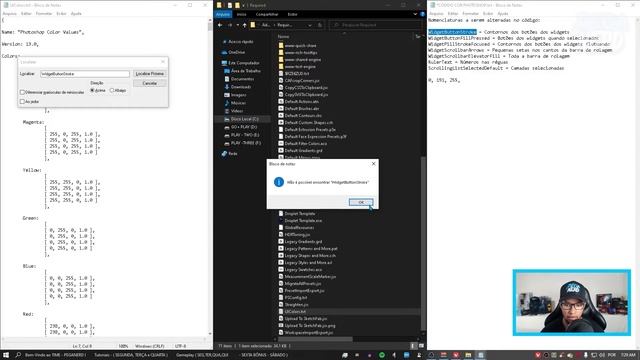Viewport: 640px width, 360px height.
Task: Click the Explorer file list vertical scrollbar
Action: (x=423, y=245)
